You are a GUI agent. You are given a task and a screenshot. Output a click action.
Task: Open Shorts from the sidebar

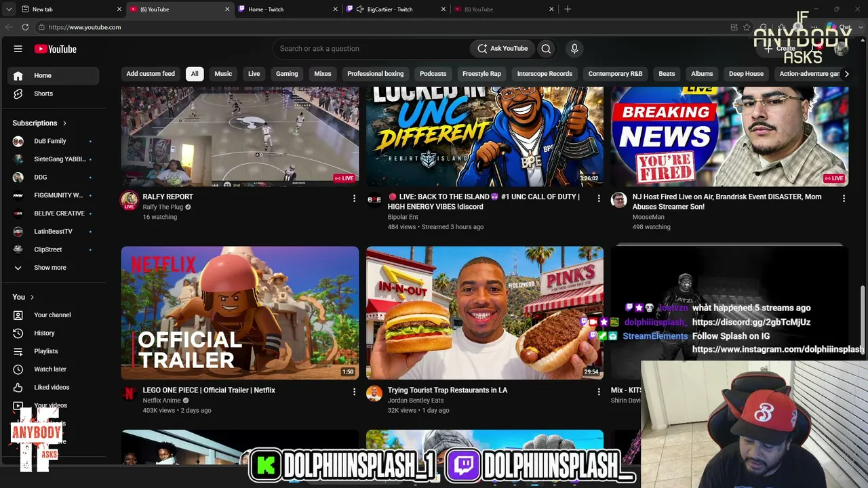tap(53, 94)
